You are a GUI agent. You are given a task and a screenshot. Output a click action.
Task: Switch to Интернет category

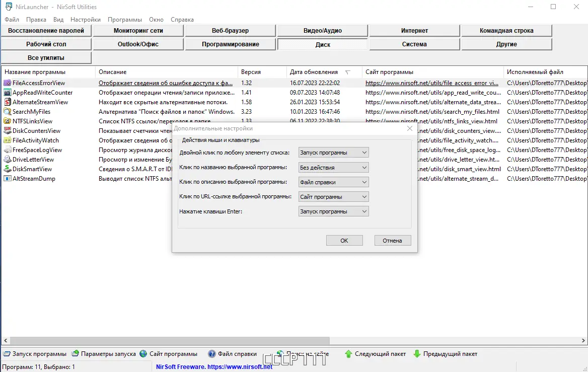click(x=414, y=30)
